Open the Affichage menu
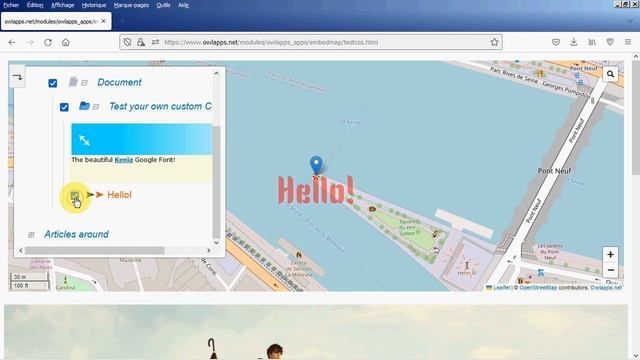 pyautogui.click(x=62, y=5)
